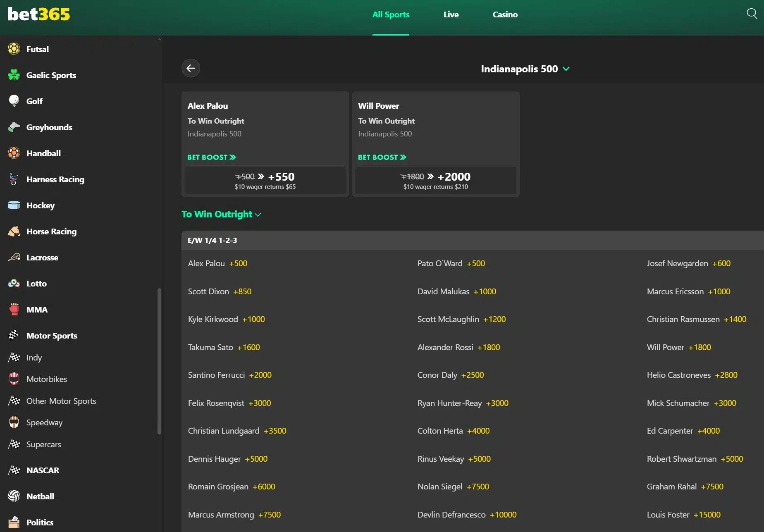This screenshot has height=532, width=764.
Task: Click the E/W 1/4 1-2-3 header bar
Action: 473,240
